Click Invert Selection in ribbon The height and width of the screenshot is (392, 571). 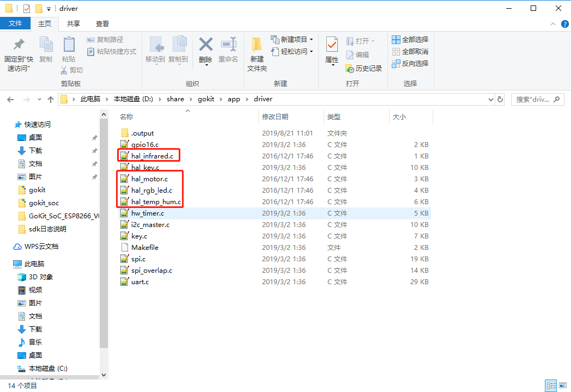click(410, 64)
